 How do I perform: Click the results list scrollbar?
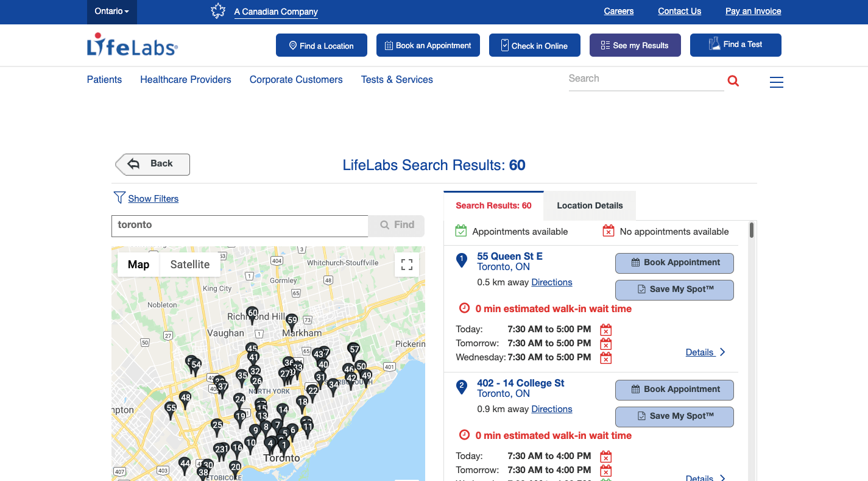(752, 230)
